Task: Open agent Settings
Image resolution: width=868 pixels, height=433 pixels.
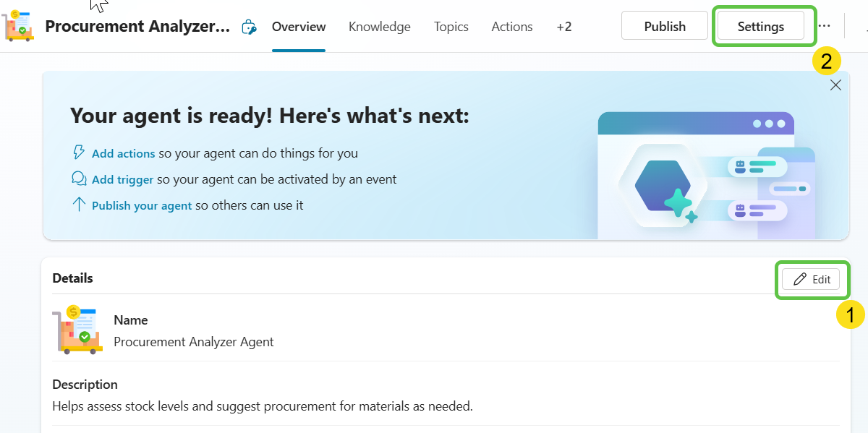Action: click(760, 26)
